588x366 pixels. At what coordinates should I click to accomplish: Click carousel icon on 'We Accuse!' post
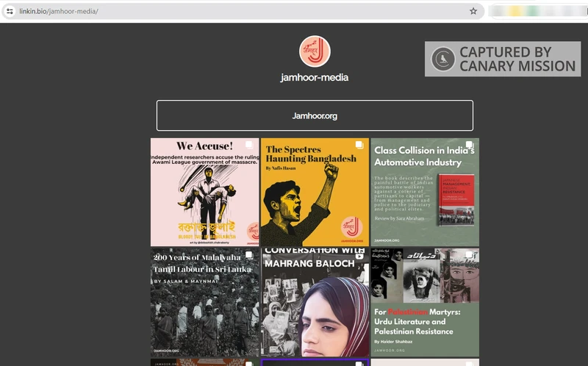click(249, 145)
